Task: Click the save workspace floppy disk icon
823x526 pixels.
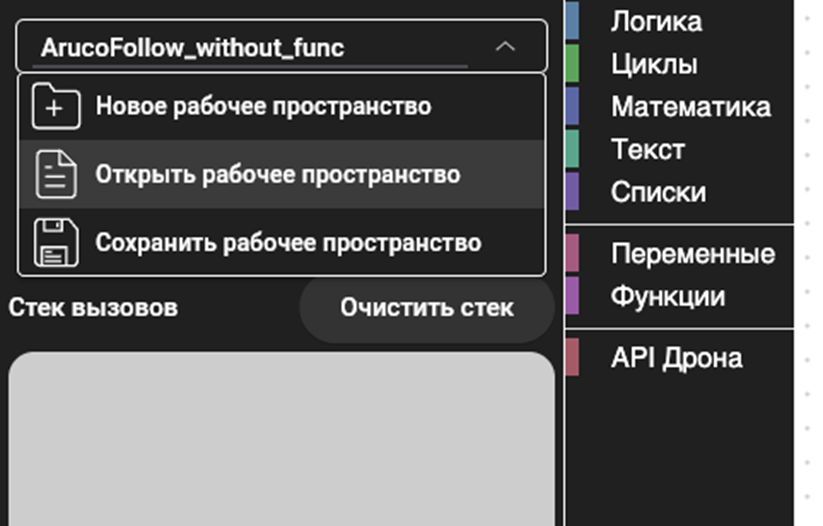Action: [x=55, y=243]
